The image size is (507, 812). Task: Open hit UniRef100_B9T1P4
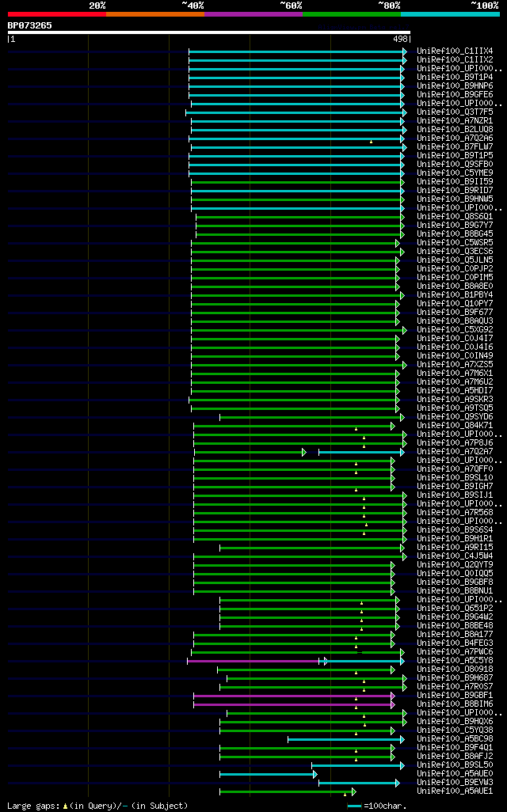tap(456, 77)
